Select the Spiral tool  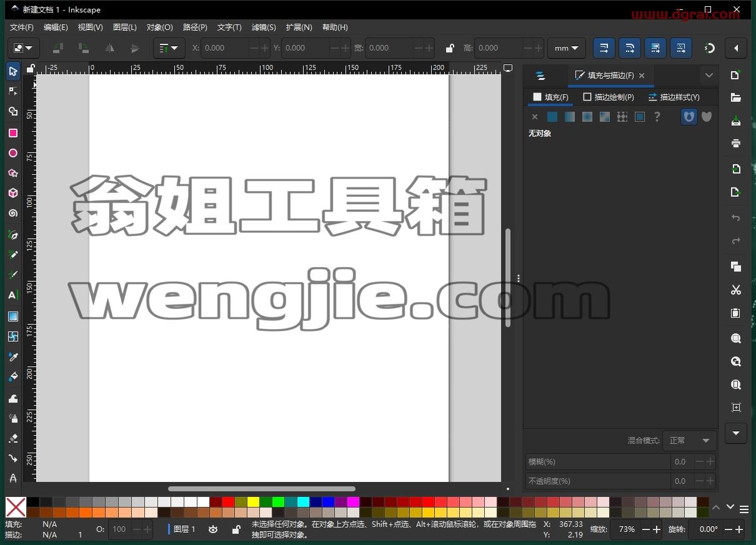click(x=12, y=213)
